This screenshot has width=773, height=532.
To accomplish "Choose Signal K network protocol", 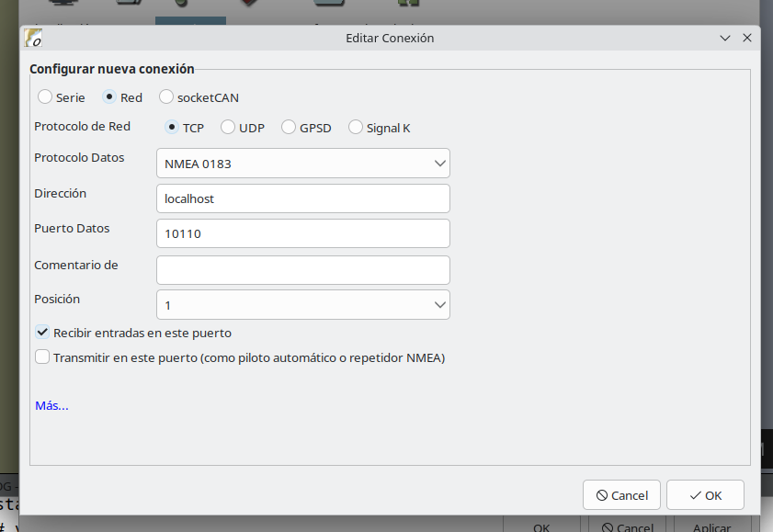I will click(356, 128).
